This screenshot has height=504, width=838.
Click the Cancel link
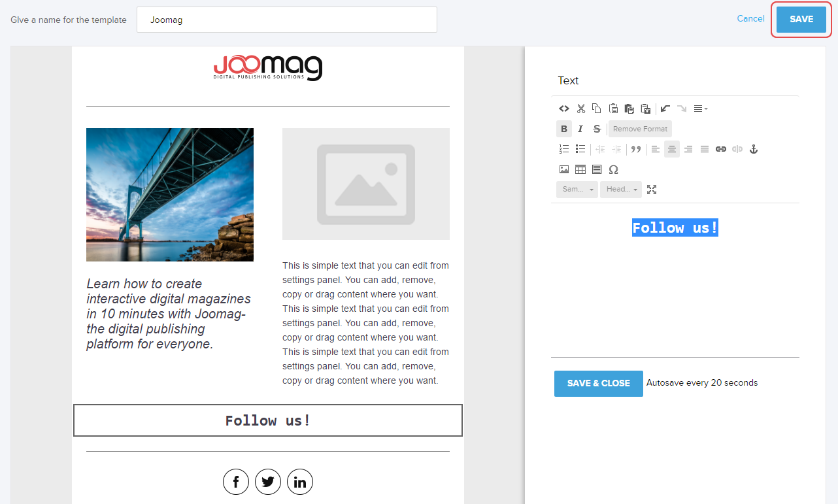(750, 18)
